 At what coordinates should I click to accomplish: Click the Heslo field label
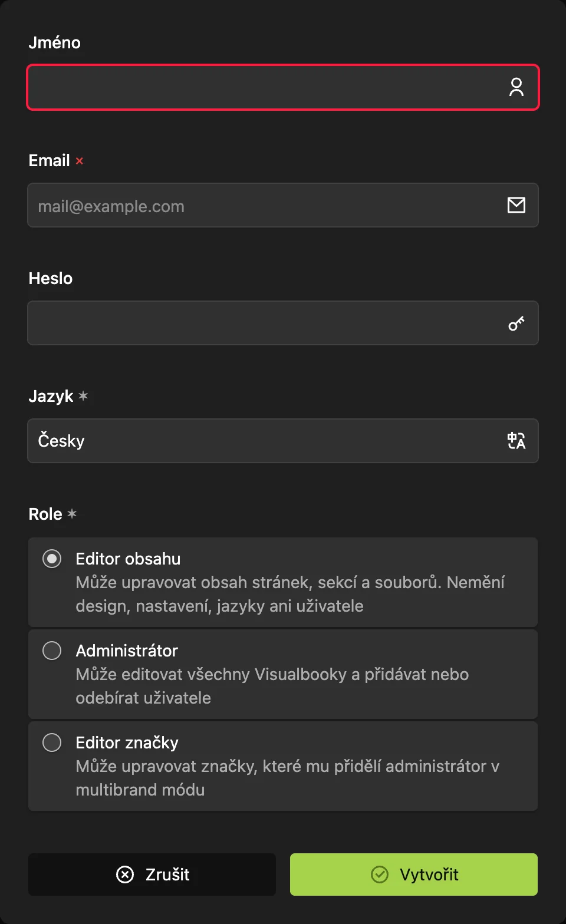51,278
